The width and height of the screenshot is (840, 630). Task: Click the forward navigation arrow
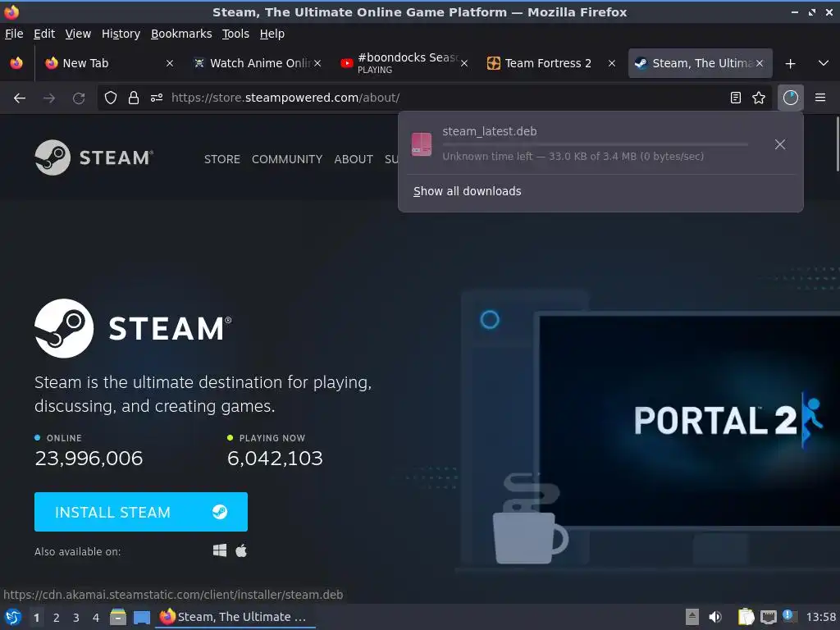49,98
